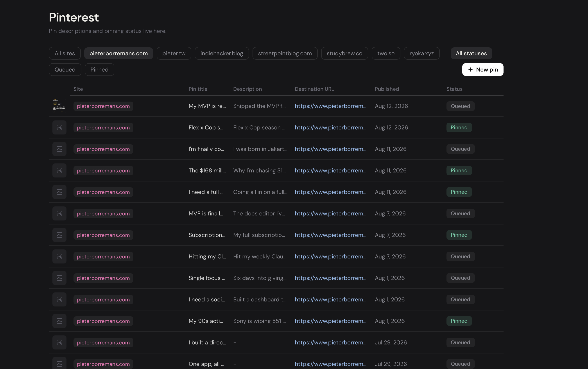Open pin thumbnail for My MVP is re... row

59,106
